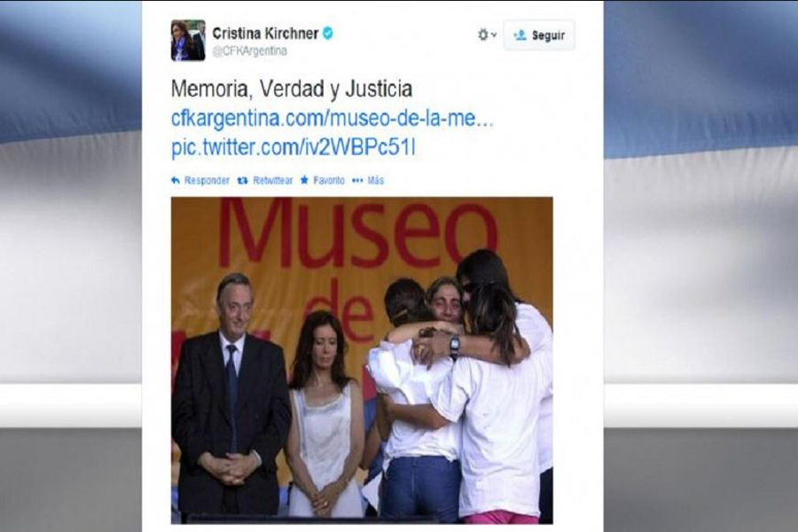The height and width of the screenshot is (532, 798).
Task: Click the Memoria, Verdad y Justicia text
Action: 292,89
